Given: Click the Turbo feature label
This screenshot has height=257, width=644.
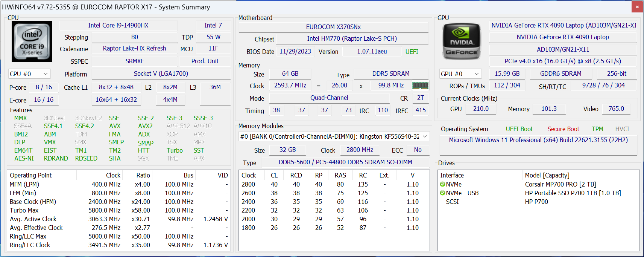Looking at the screenshot, I should (175, 150).
